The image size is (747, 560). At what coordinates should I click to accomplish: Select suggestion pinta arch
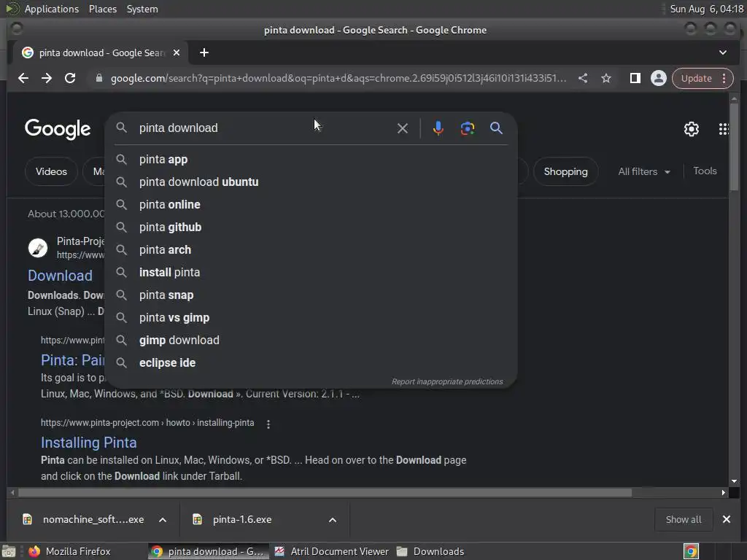click(x=311, y=250)
